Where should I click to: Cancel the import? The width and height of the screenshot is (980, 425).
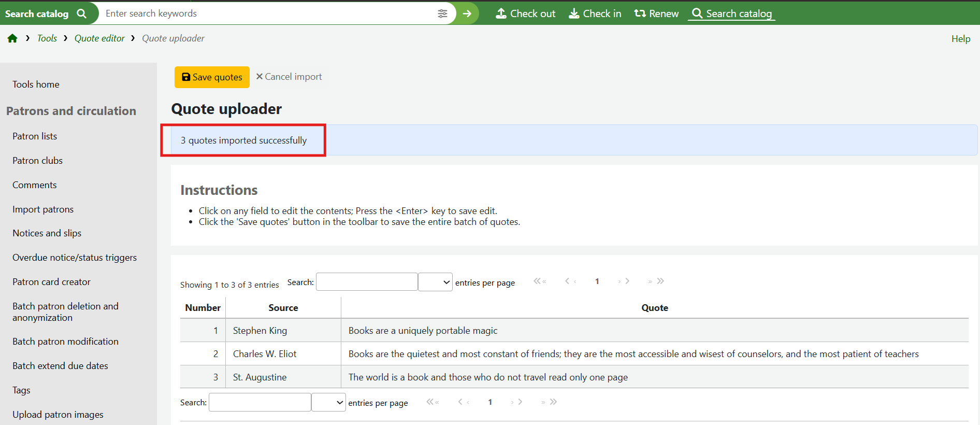[x=289, y=77]
